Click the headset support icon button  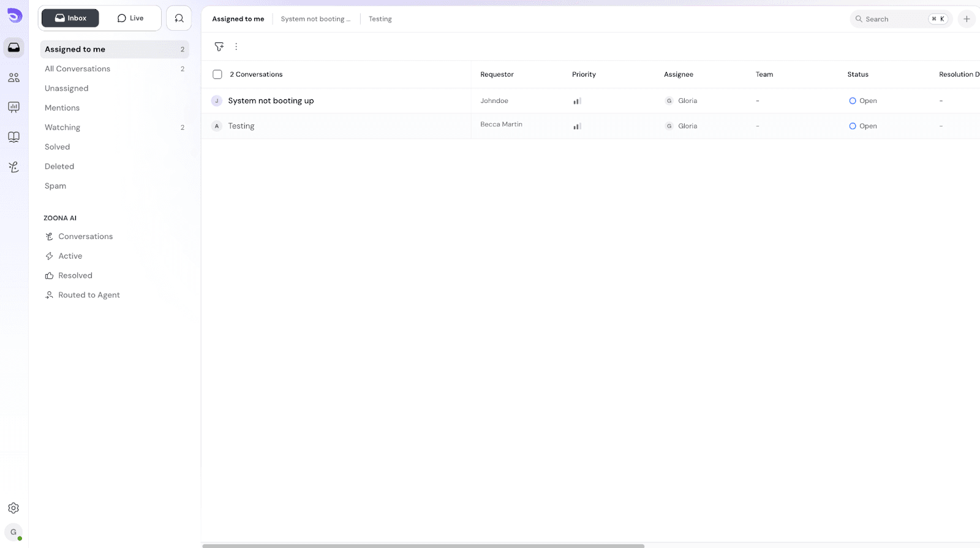pyautogui.click(x=179, y=18)
